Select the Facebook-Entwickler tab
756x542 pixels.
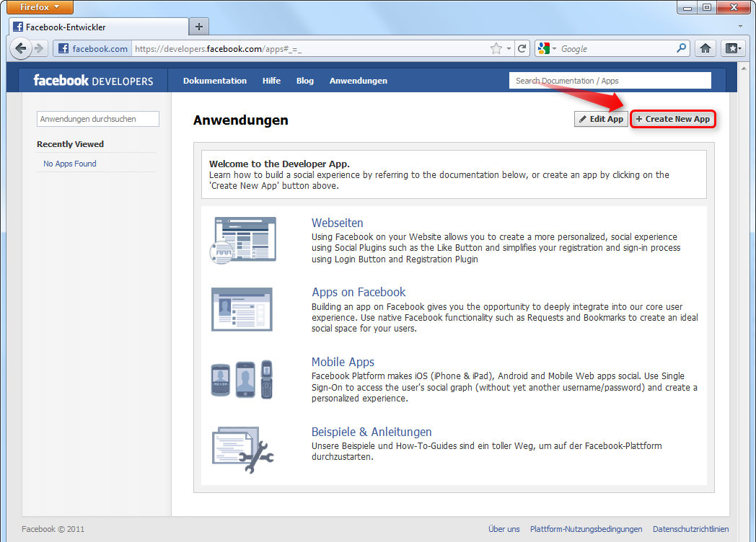98,27
